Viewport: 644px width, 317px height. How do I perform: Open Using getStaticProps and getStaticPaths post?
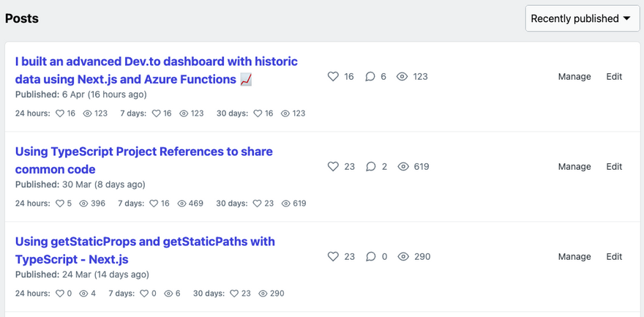pos(145,250)
